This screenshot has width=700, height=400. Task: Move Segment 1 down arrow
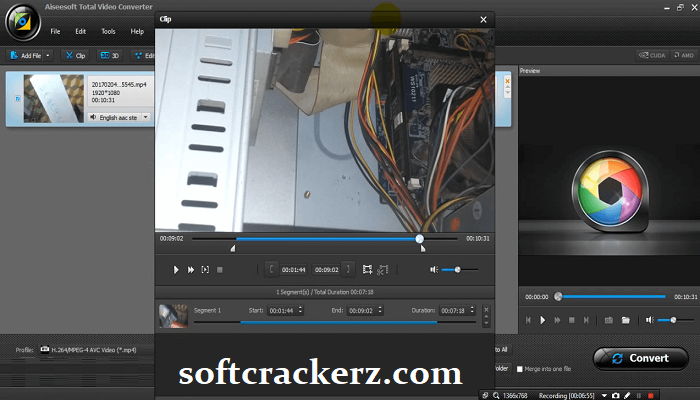[x=486, y=322]
